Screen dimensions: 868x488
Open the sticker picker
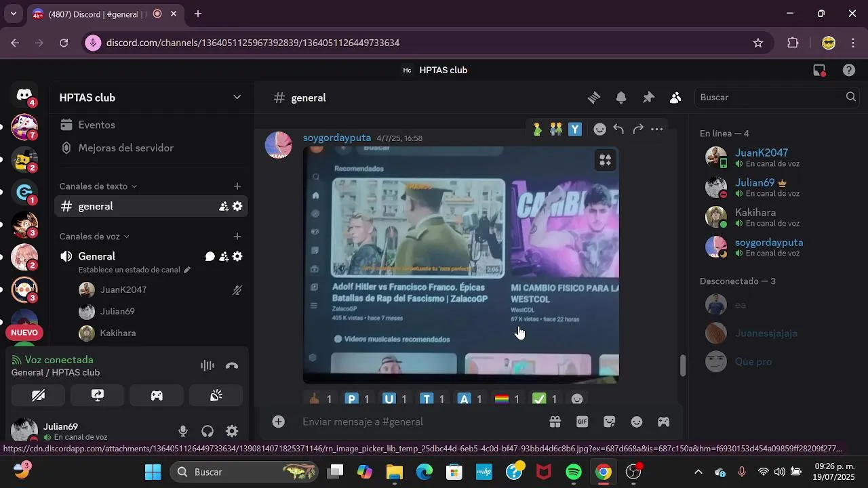pos(610,422)
